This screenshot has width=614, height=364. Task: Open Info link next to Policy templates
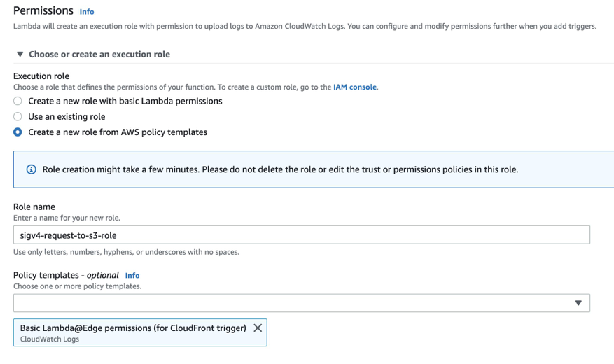(132, 276)
